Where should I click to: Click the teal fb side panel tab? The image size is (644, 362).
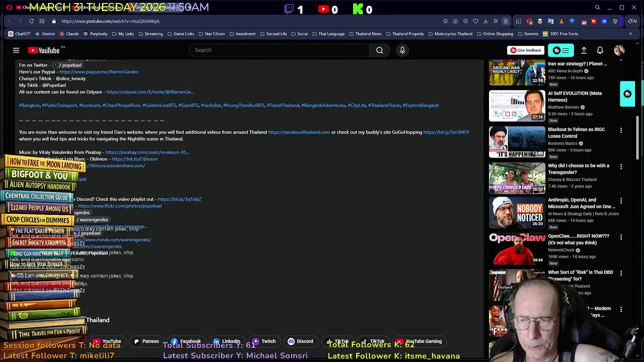[x=627, y=94]
